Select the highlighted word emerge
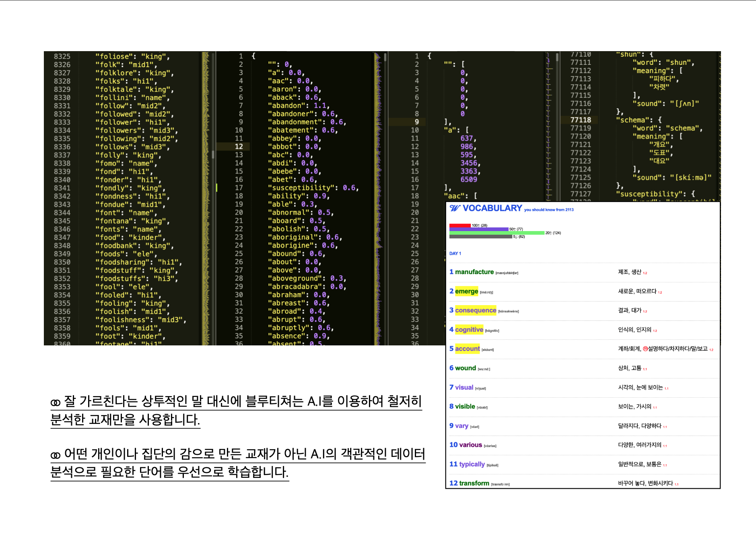Image resolution: width=756 pixels, height=535 pixels. click(x=466, y=291)
